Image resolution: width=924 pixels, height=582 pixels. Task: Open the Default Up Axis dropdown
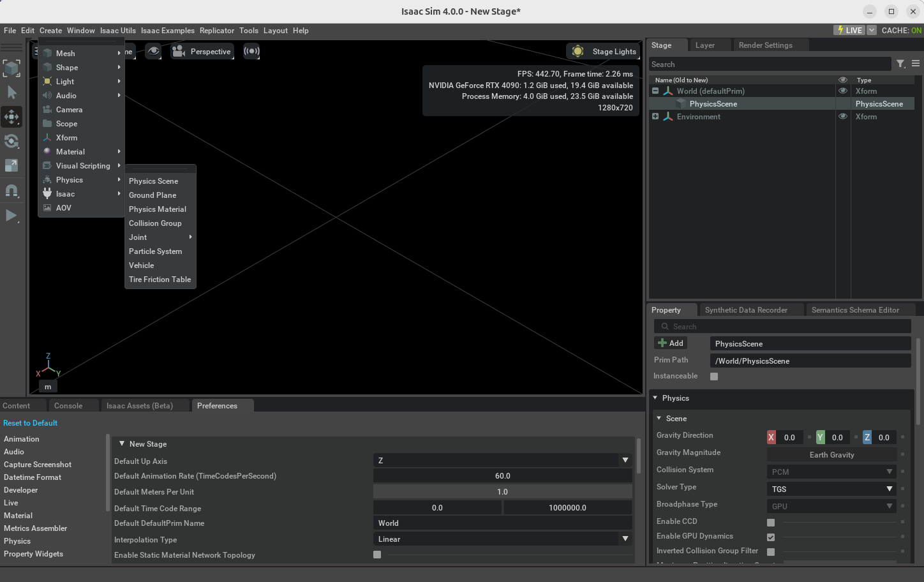[x=503, y=460]
